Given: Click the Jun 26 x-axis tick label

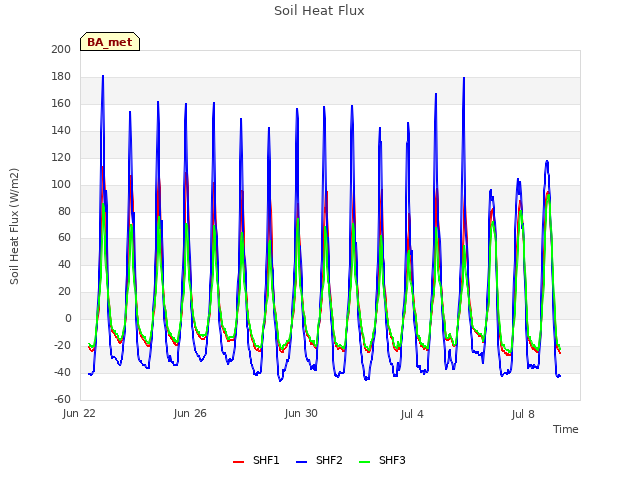Looking at the screenshot, I should 190,413.
